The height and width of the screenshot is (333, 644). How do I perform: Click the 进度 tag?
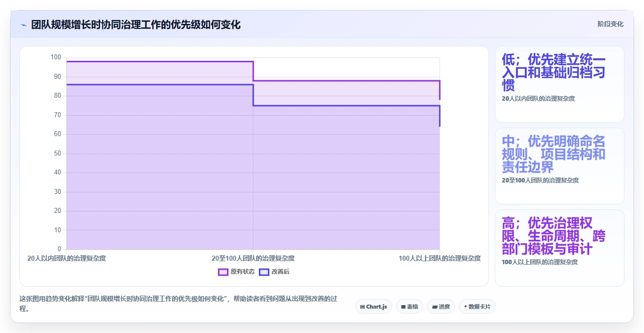pyautogui.click(x=441, y=307)
